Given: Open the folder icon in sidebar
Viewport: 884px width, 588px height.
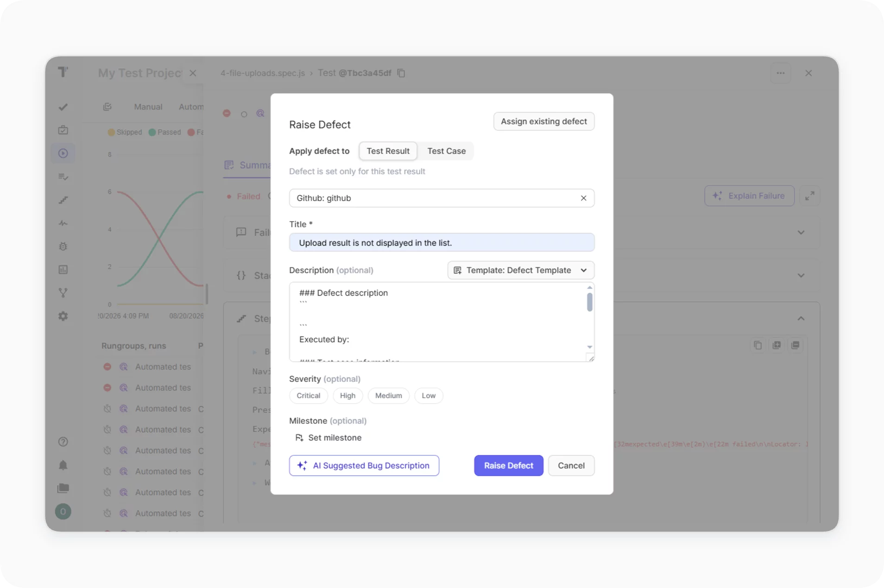Looking at the screenshot, I should 63,488.
